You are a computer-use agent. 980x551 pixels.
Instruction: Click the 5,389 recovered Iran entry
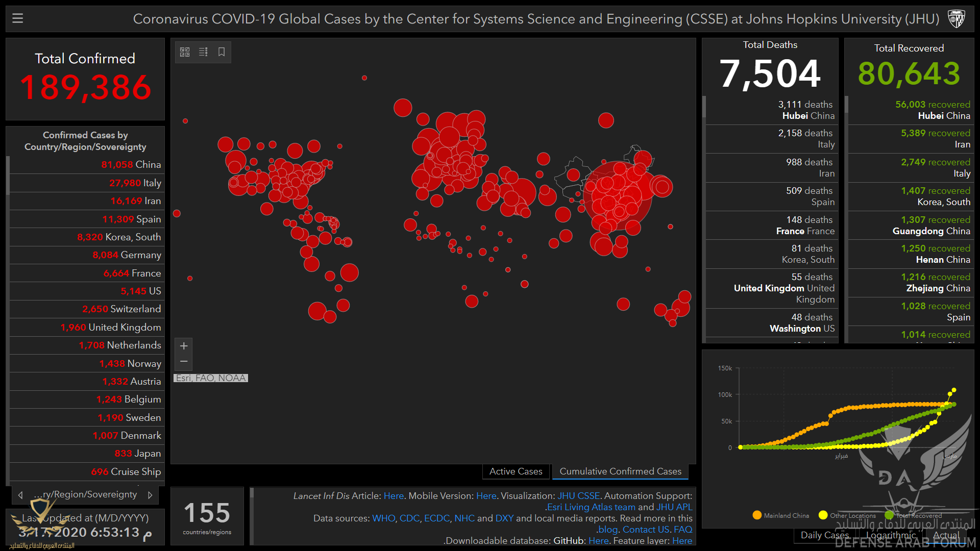911,139
